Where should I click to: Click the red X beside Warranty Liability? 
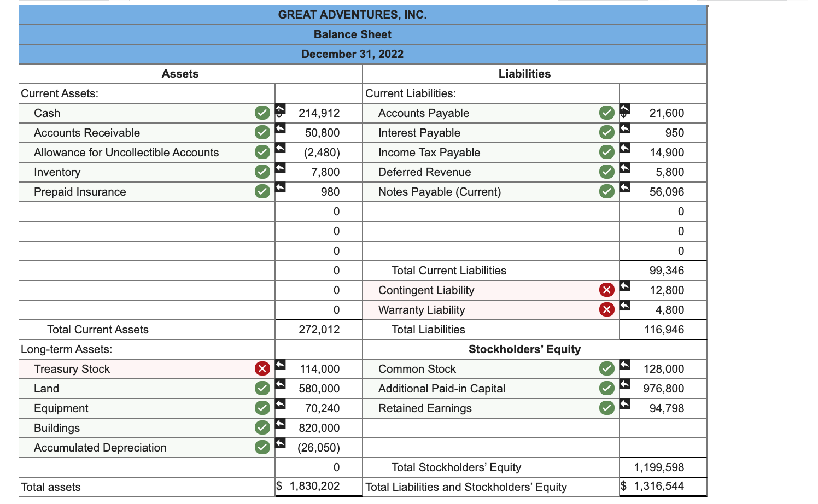pyautogui.click(x=607, y=309)
